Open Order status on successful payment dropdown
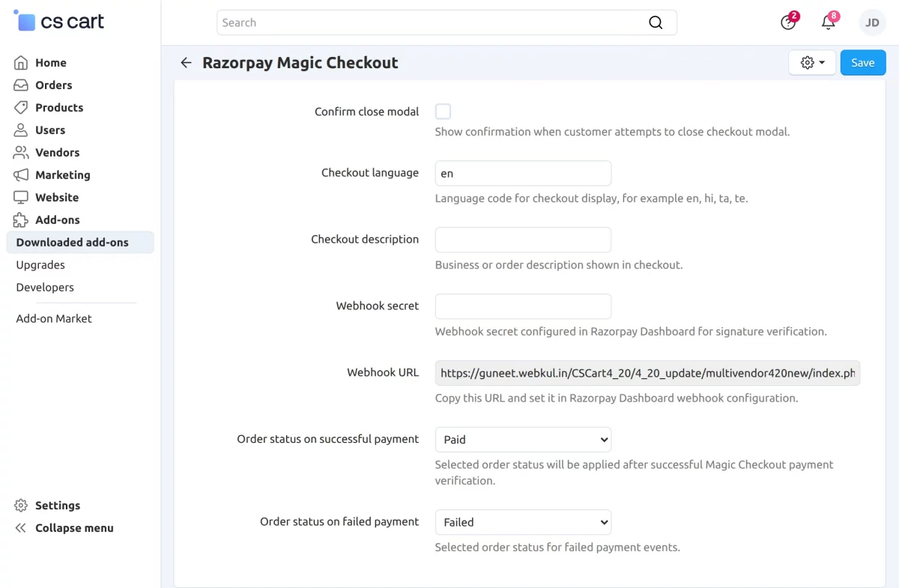 coord(523,440)
